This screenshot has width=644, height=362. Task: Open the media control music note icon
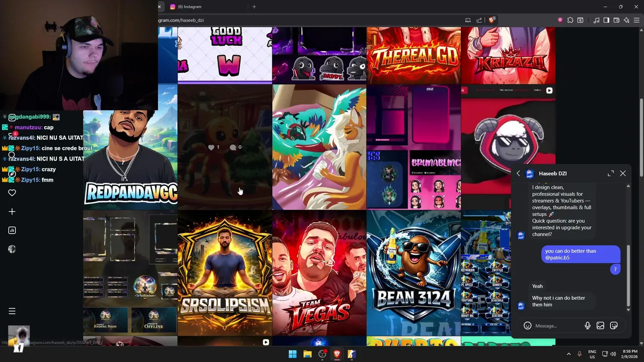click(596, 20)
